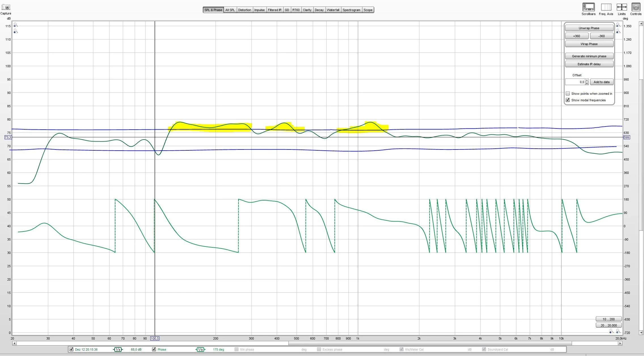Viewport: 644px width, 356px height.
Task: Click the Capture camera icon
Action: pos(6,7)
